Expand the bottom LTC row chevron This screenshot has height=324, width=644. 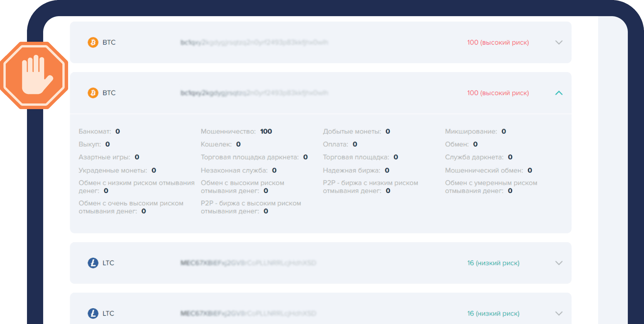(559, 314)
